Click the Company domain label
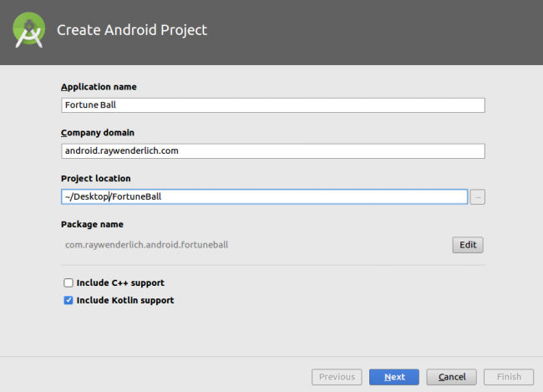The width and height of the screenshot is (543, 392). 98,133
